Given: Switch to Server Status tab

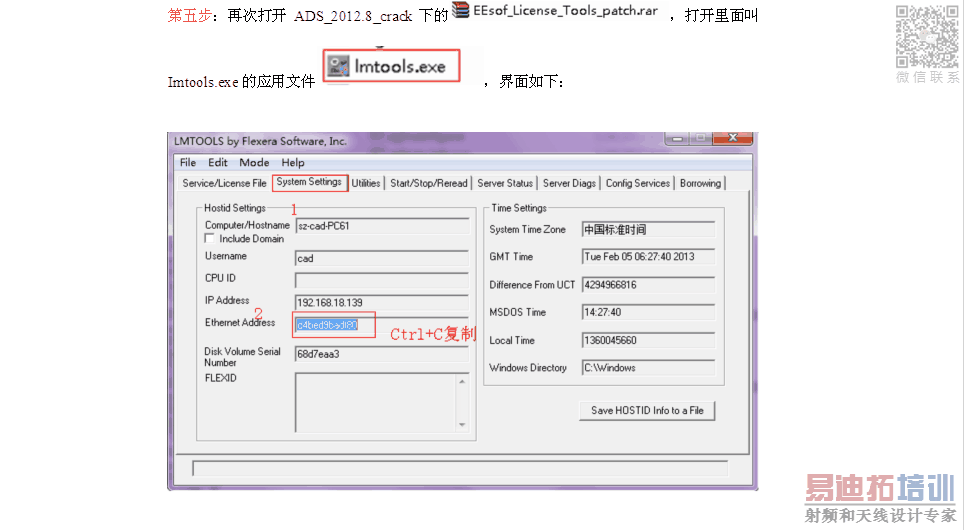Looking at the screenshot, I should point(505,183).
